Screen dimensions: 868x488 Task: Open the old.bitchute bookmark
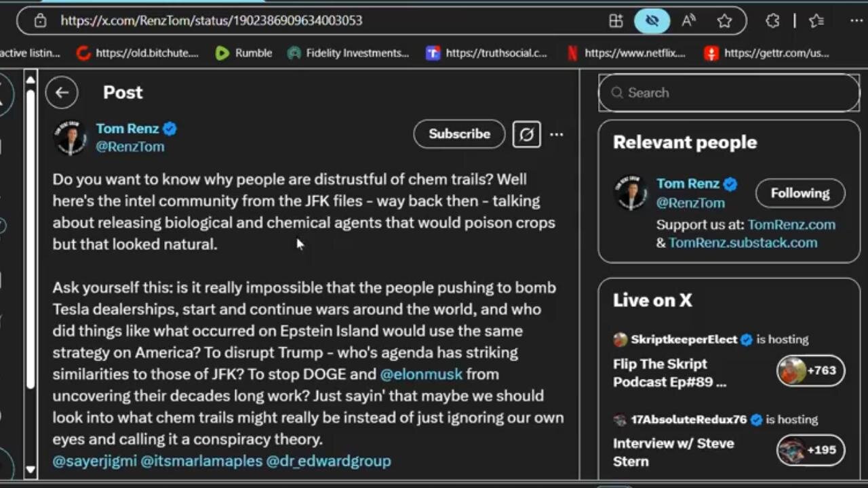(138, 53)
